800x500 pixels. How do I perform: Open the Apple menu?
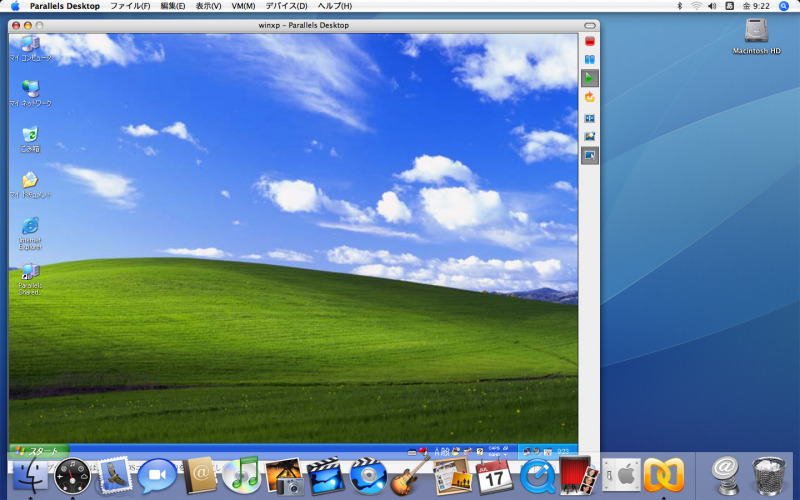click(x=15, y=6)
